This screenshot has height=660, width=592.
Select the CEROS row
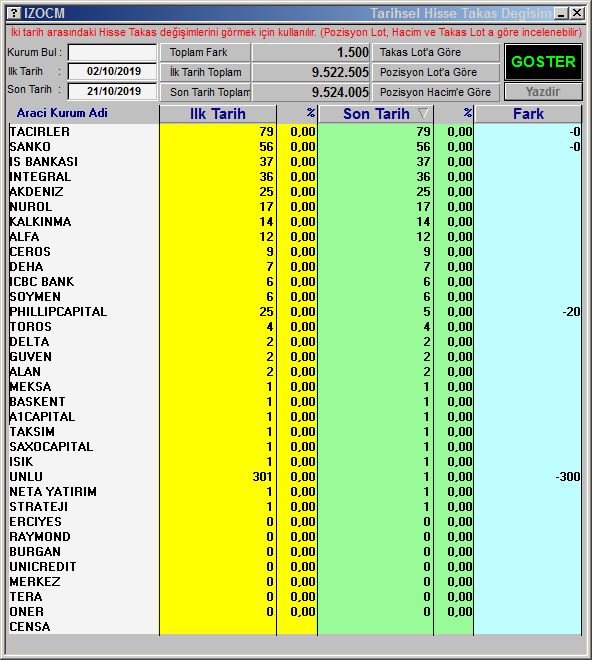click(x=295, y=252)
